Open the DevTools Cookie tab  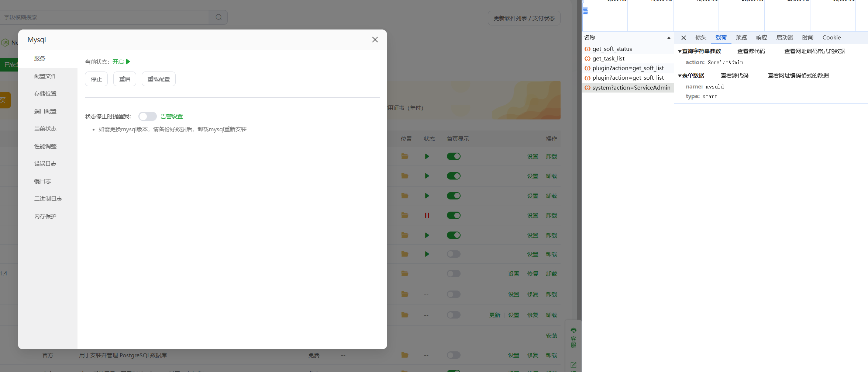coord(831,38)
